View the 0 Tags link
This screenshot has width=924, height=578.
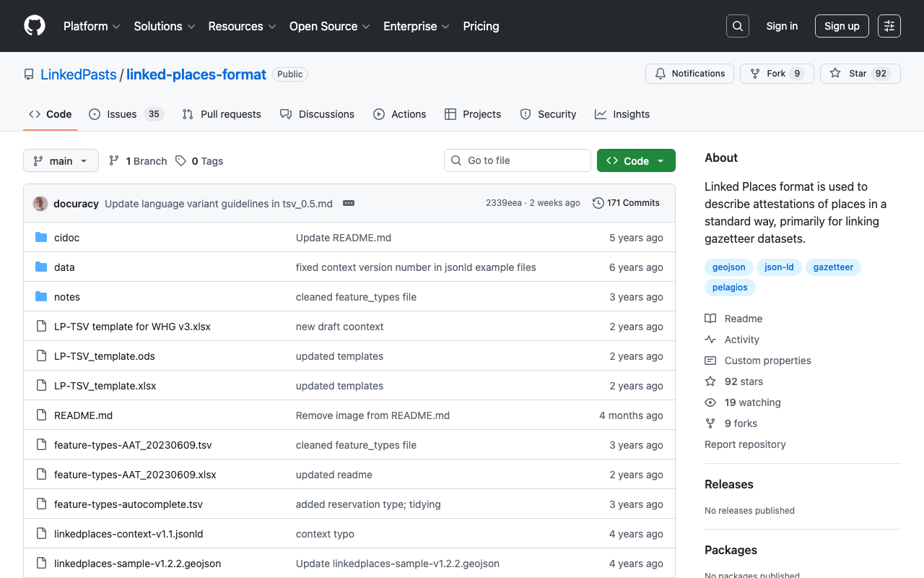click(206, 161)
